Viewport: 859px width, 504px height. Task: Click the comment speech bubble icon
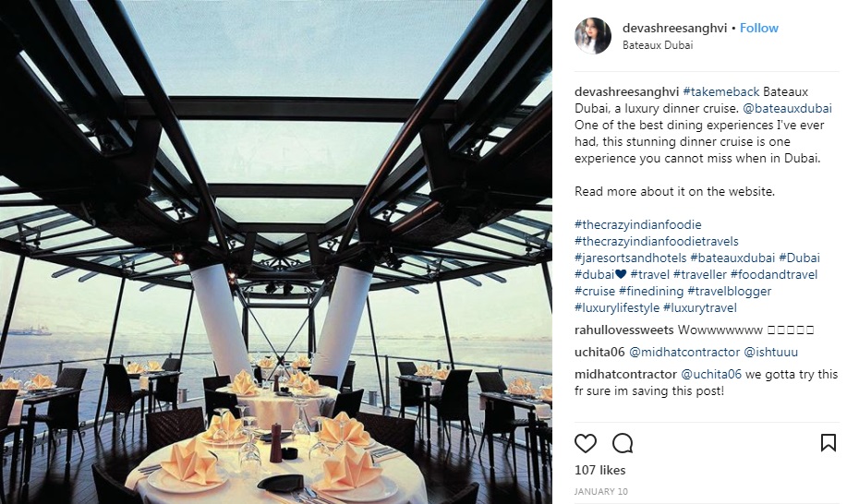point(623,443)
